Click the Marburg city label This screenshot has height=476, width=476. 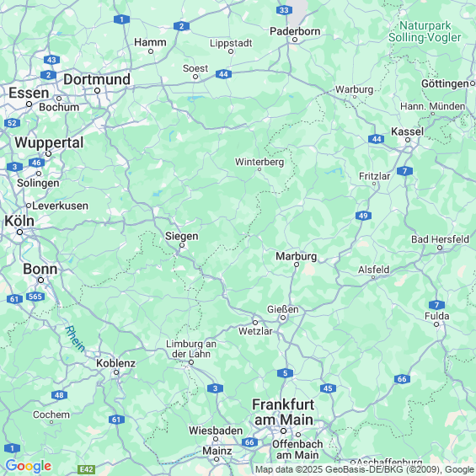click(297, 256)
